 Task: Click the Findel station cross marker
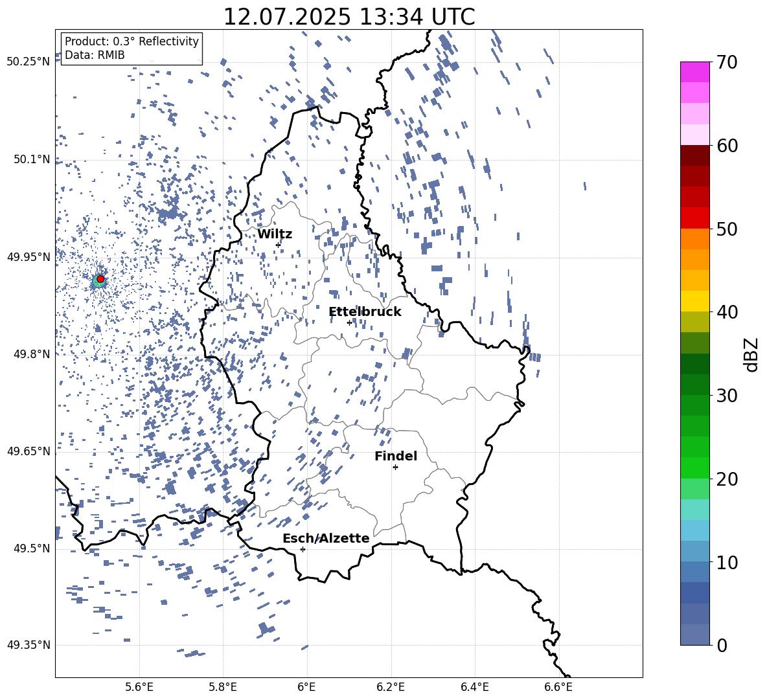[395, 468]
